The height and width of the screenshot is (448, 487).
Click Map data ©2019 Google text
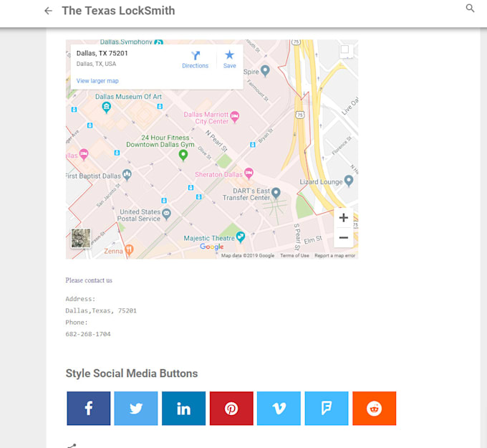248,256
